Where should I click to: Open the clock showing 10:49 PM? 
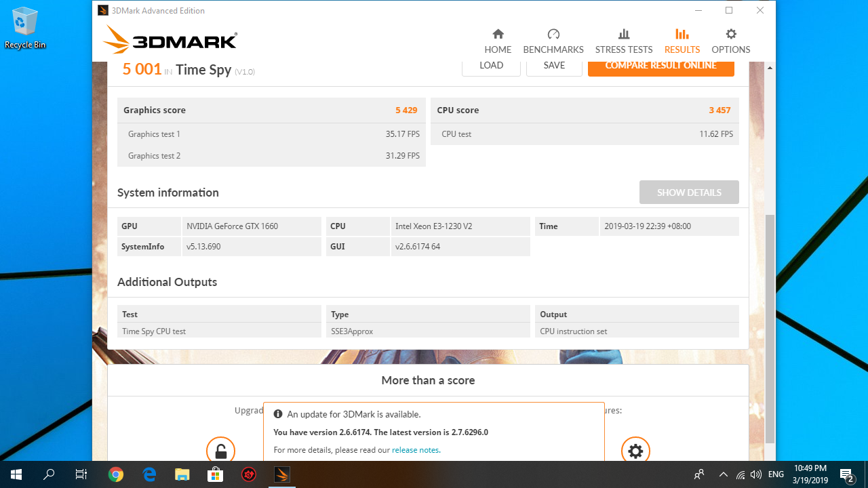[810, 474]
